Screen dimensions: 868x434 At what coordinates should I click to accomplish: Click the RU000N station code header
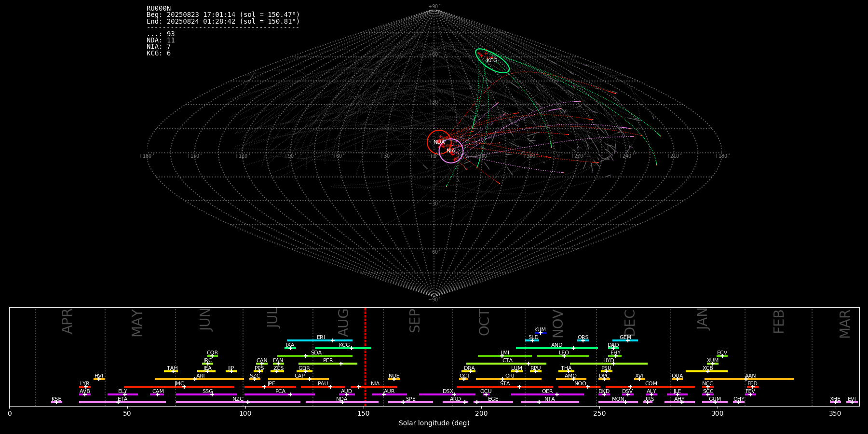(x=159, y=9)
